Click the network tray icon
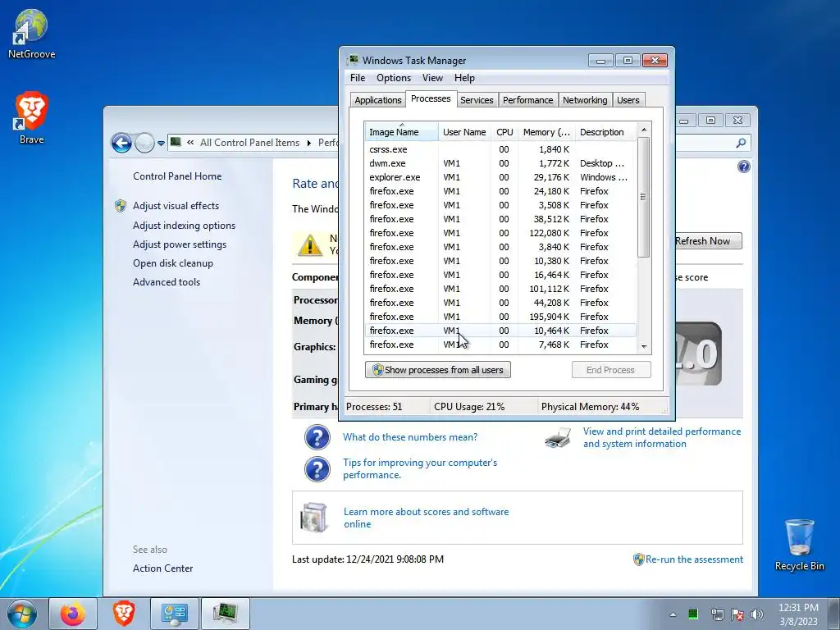Viewport: 840px width, 630px height. (717, 614)
